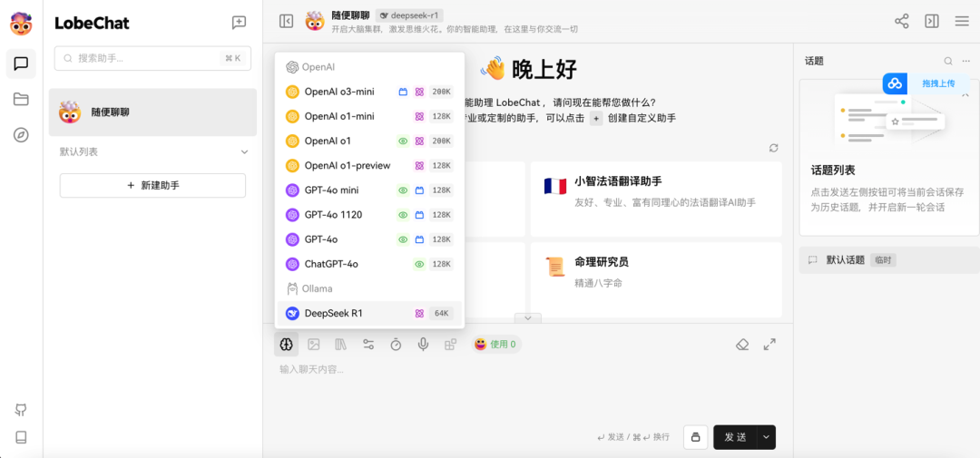Click the 64K tag on DeepSeek R1
The width and height of the screenshot is (980, 458).
[x=442, y=313]
